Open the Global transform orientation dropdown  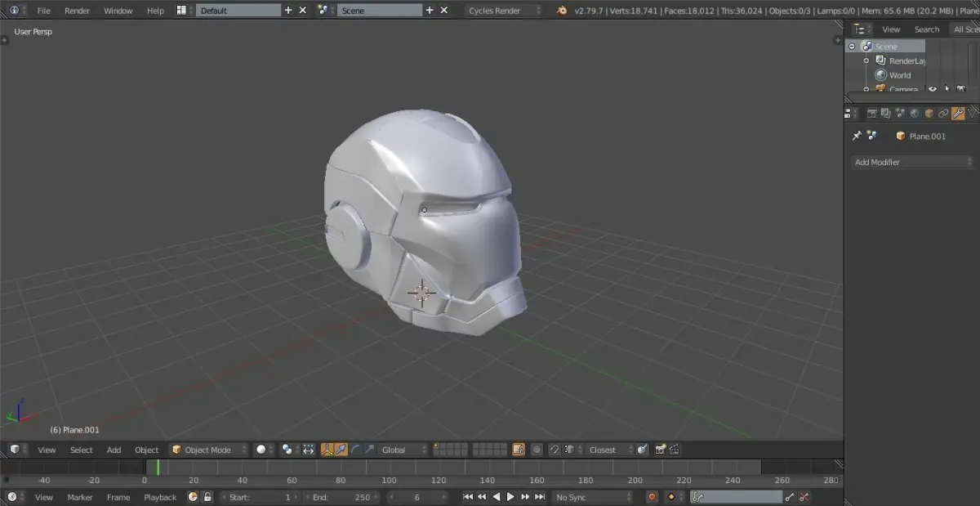[x=403, y=450]
